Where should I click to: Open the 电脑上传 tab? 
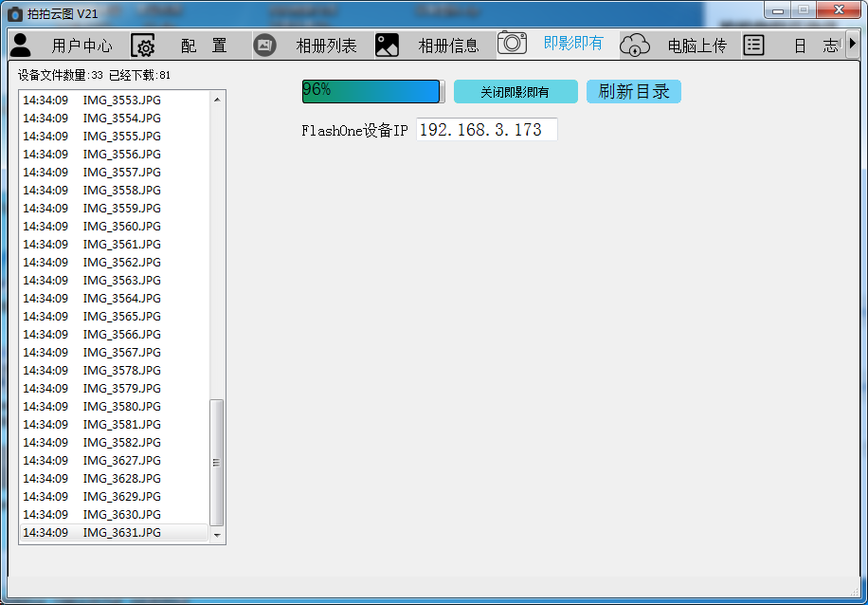click(696, 46)
